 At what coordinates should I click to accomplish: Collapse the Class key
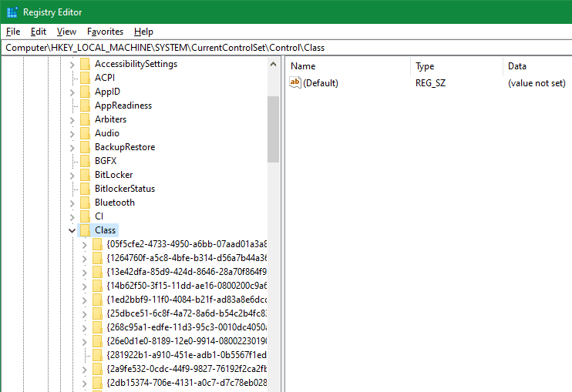pos(72,230)
